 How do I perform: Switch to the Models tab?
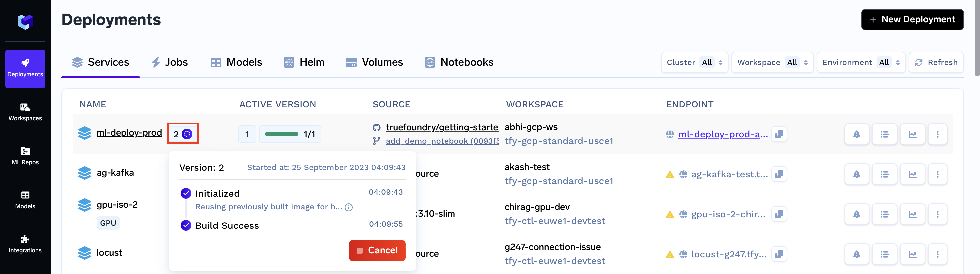pos(236,62)
